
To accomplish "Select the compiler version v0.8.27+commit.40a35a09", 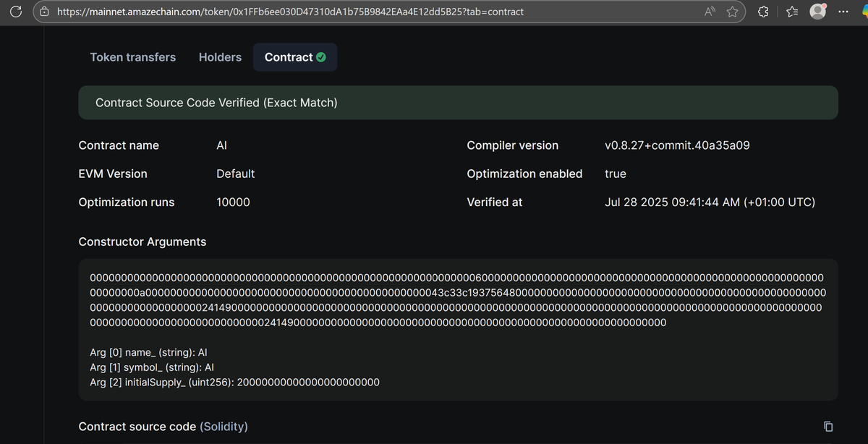I will [x=677, y=145].
